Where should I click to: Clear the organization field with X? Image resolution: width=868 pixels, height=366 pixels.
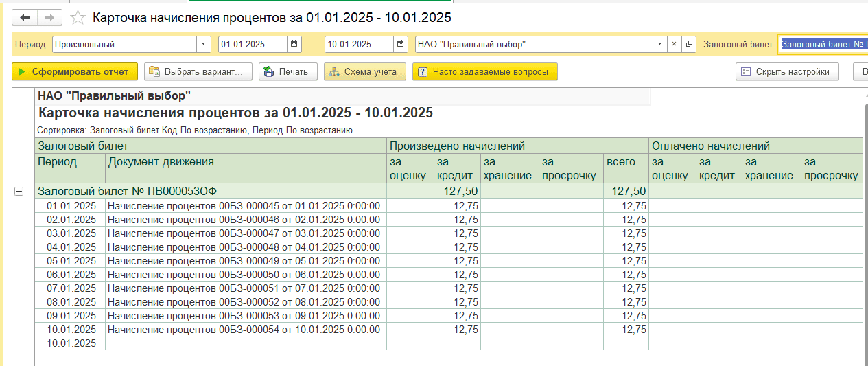pyautogui.click(x=674, y=44)
